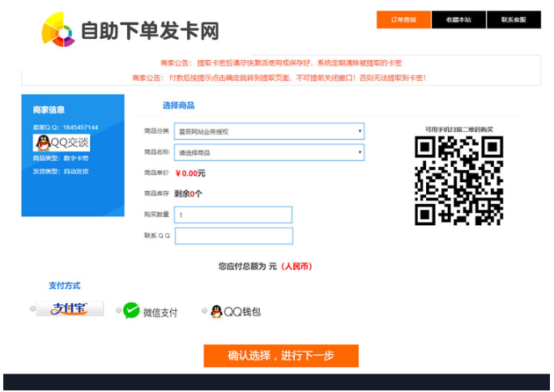Click the 收藏本站 bookmark site button
Screen dimensions: 554x392
click(x=458, y=19)
